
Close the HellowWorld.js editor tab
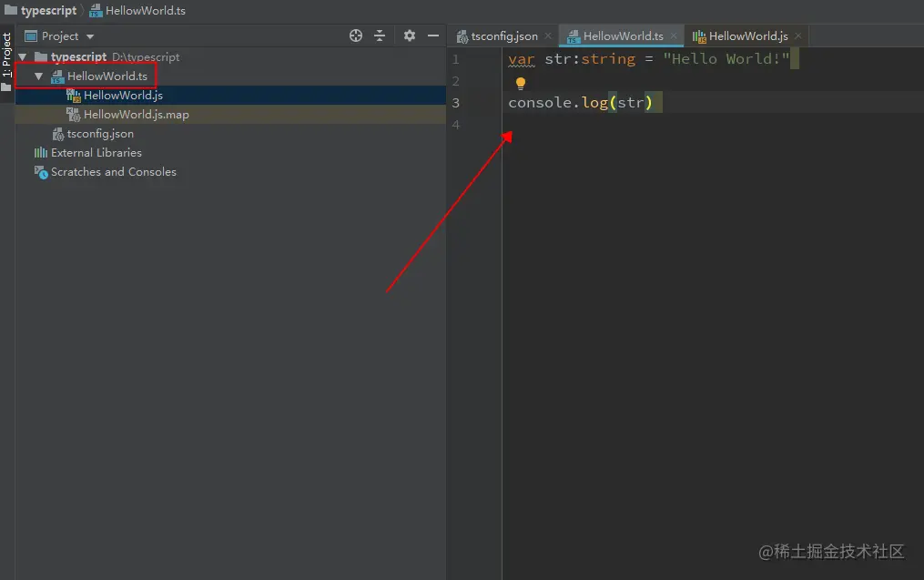797,36
